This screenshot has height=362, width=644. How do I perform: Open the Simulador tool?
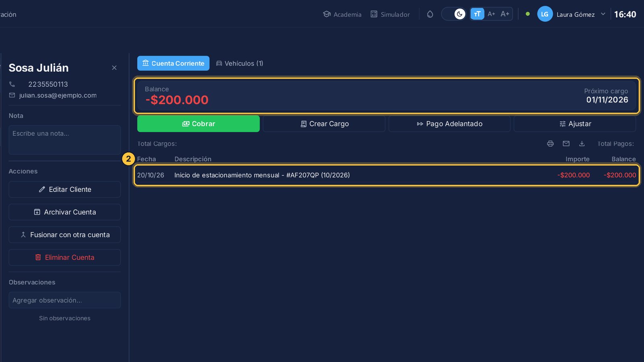[x=390, y=14]
